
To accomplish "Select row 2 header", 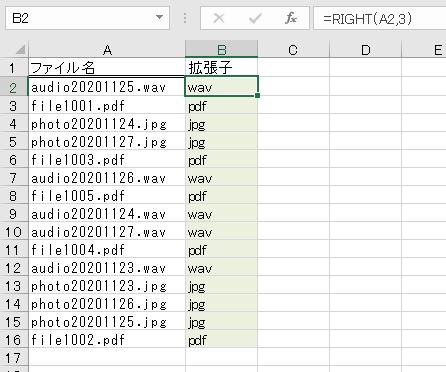I will coord(13,87).
